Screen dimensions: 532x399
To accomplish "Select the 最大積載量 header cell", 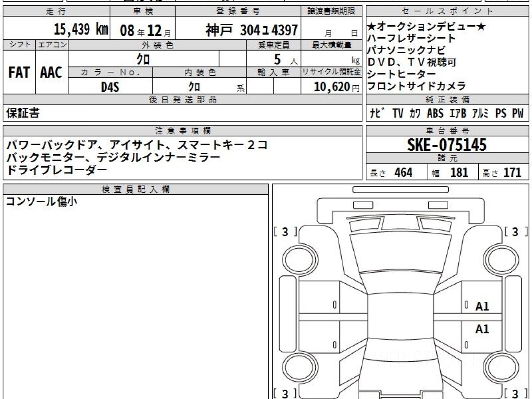I will click(332, 45).
